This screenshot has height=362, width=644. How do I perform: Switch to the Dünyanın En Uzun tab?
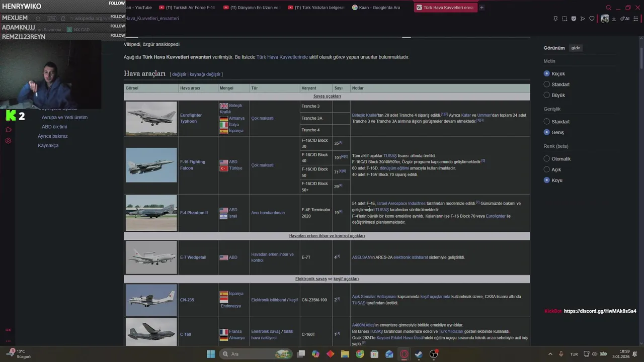(x=252, y=8)
